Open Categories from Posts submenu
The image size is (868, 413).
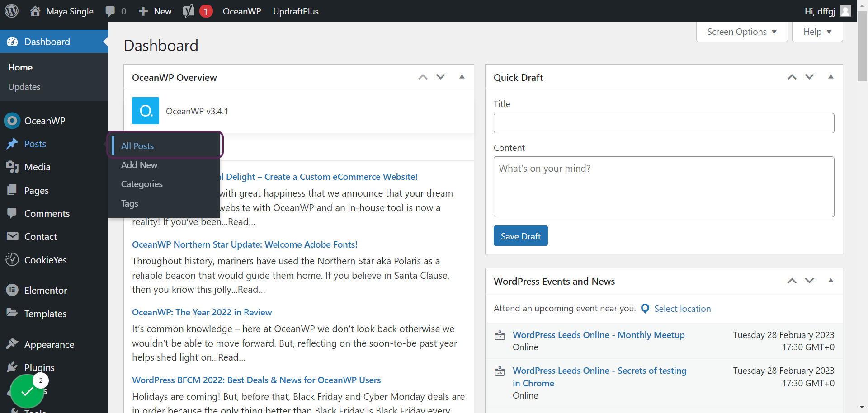coord(142,184)
